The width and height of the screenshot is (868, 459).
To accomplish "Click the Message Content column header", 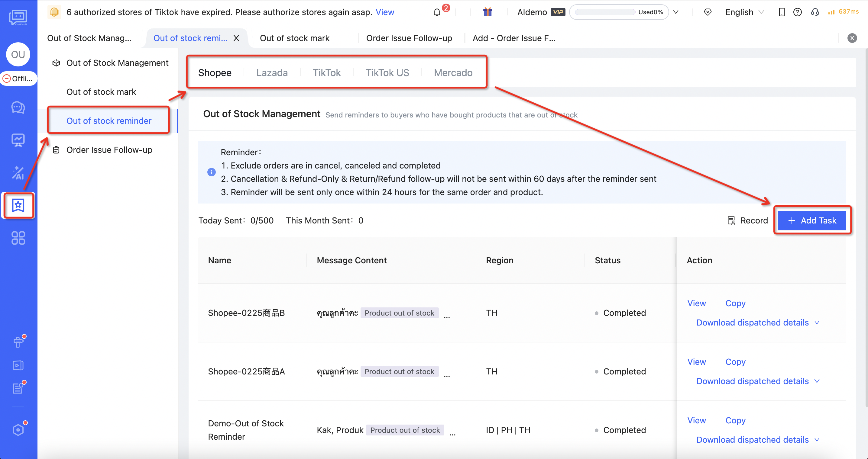I will pos(352,260).
